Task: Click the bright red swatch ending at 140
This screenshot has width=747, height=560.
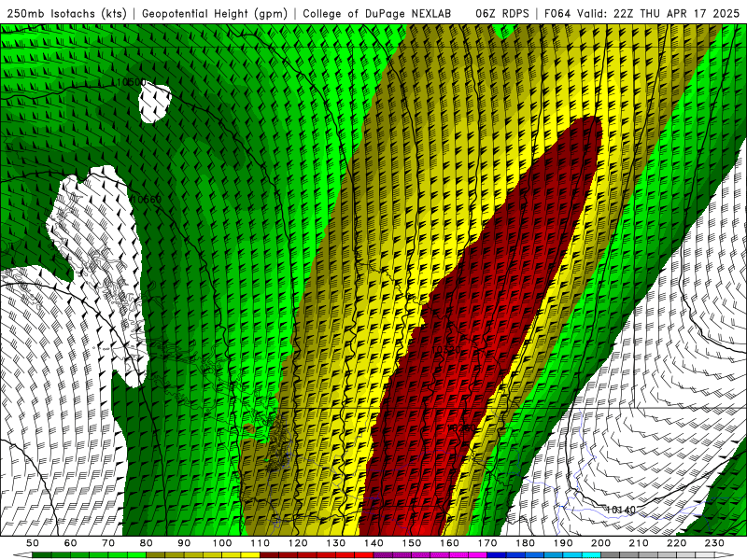Action: coord(364,555)
